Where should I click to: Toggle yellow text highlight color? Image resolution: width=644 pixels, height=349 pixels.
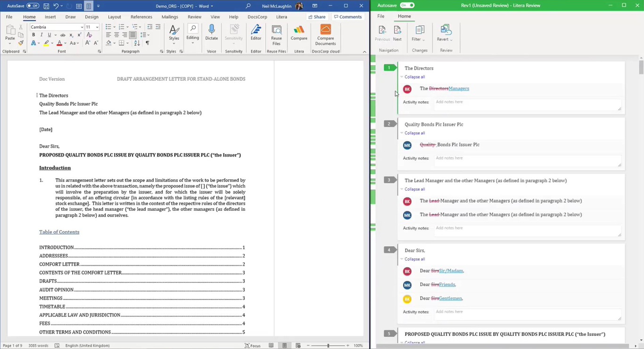pos(46,43)
